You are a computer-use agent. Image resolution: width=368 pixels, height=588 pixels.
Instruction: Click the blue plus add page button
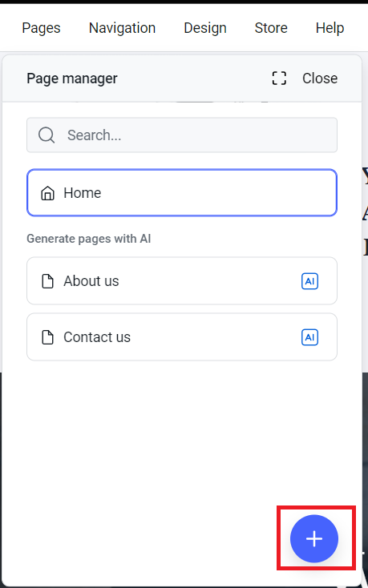tap(314, 538)
